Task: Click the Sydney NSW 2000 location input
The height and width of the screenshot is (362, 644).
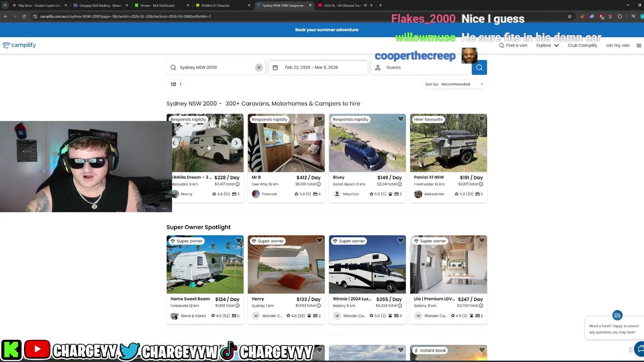Action: 216,67
